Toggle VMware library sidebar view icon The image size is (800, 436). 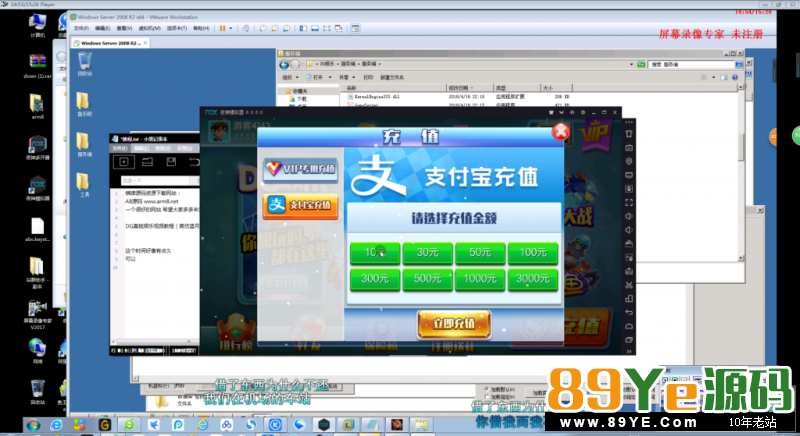pos(303,29)
